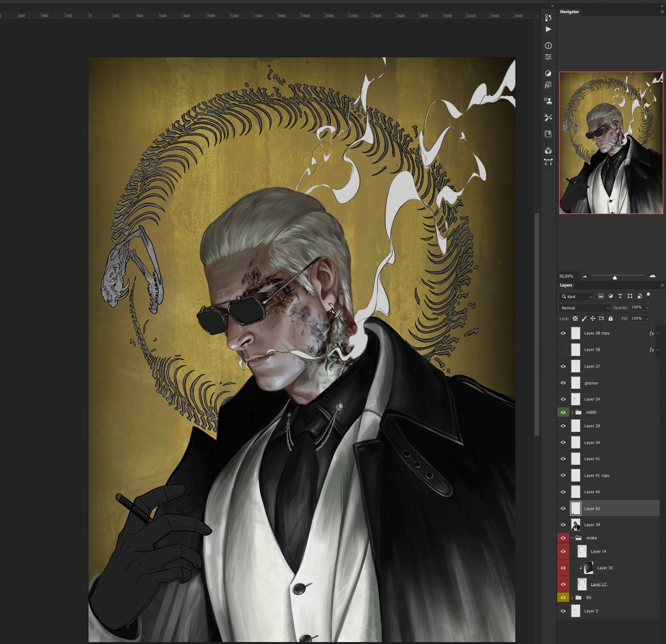Click the canvas vertical scrollbar
The image size is (666, 644).
click(536, 325)
